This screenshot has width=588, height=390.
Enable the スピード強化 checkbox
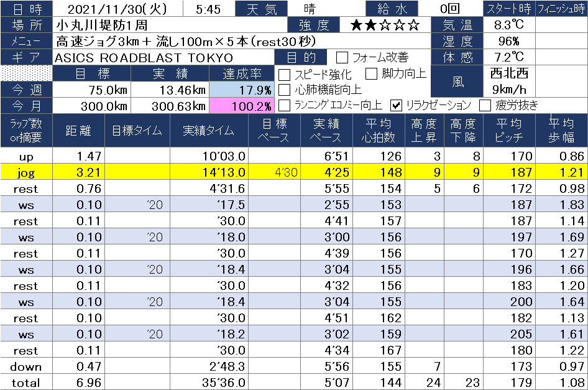285,74
